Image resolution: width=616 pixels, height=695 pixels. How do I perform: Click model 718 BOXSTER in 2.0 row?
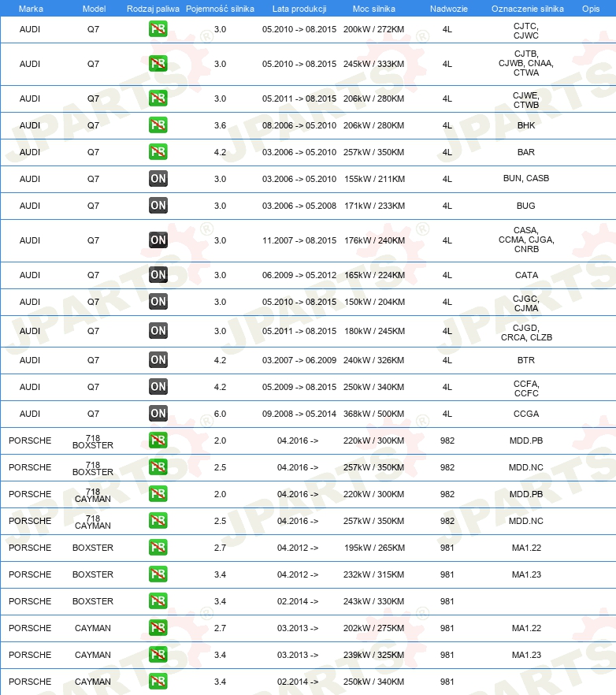[93, 441]
